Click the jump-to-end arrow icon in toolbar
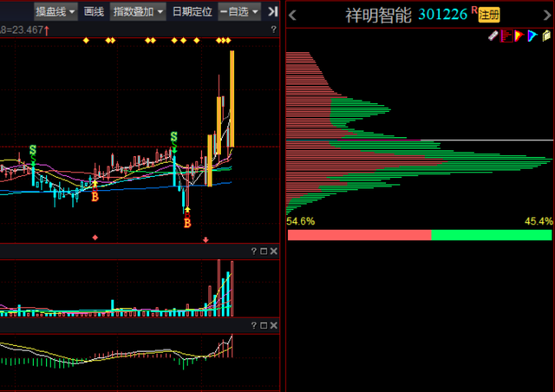 pyautogui.click(x=272, y=11)
